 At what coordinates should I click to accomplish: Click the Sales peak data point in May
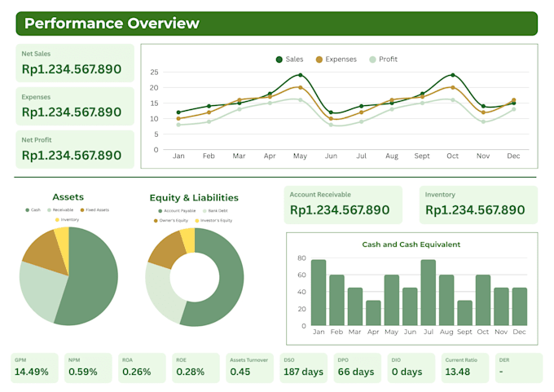click(301, 75)
